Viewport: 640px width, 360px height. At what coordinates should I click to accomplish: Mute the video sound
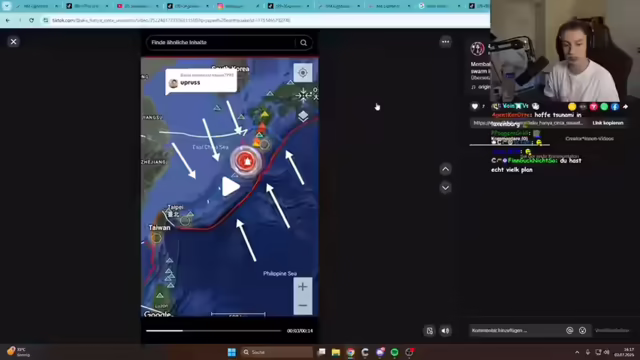coord(445,331)
